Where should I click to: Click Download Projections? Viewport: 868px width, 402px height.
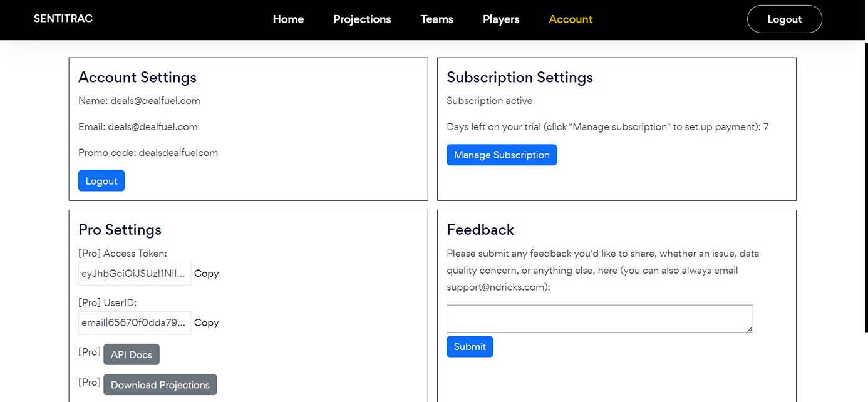coord(160,384)
